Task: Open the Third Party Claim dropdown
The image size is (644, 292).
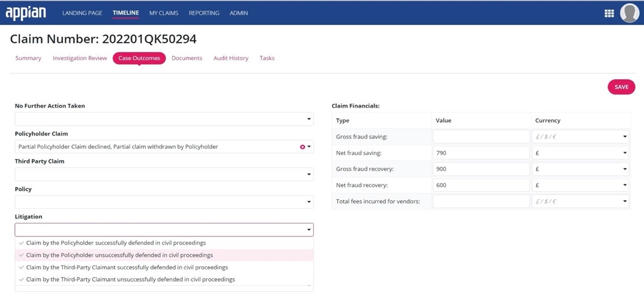Action: pyautogui.click(x=164, y=174)
